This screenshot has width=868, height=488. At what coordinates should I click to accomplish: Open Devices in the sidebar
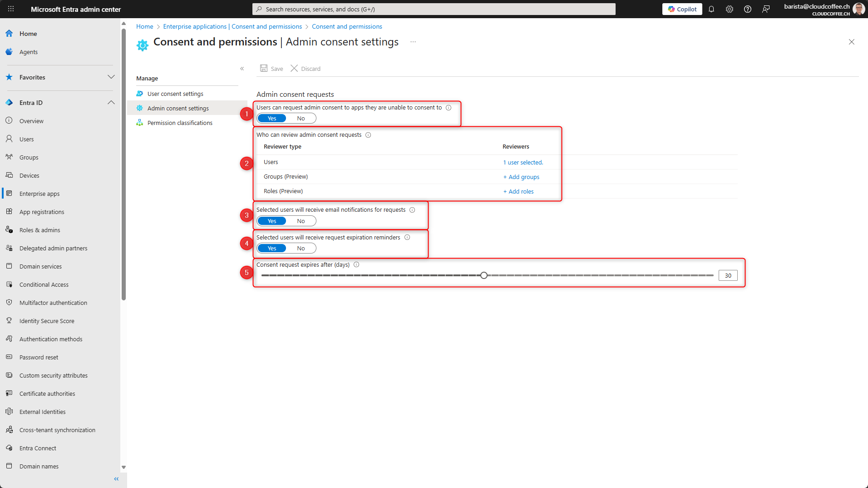[x=29, y=175]
